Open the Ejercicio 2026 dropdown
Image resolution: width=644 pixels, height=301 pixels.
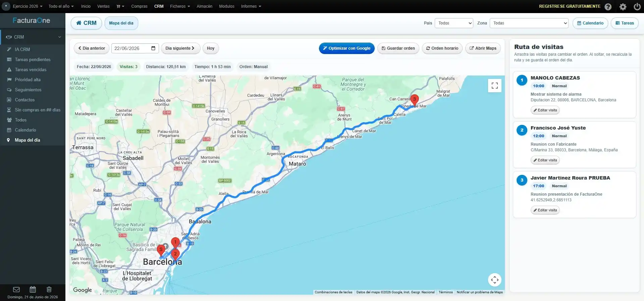28,6
